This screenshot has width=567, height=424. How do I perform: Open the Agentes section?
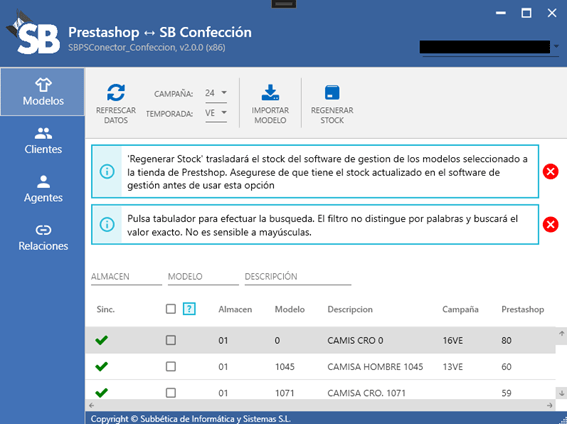click(x=43, y=189)
